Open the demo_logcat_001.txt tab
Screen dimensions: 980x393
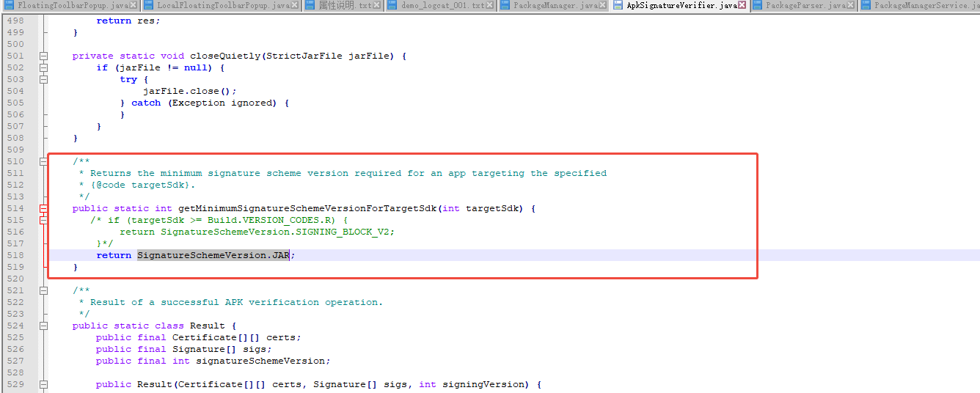coord(441,6)
